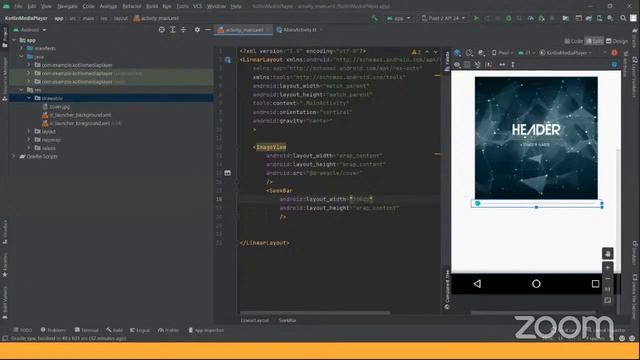
Task: Open the File menu
Action: click(x=18, y=6)
